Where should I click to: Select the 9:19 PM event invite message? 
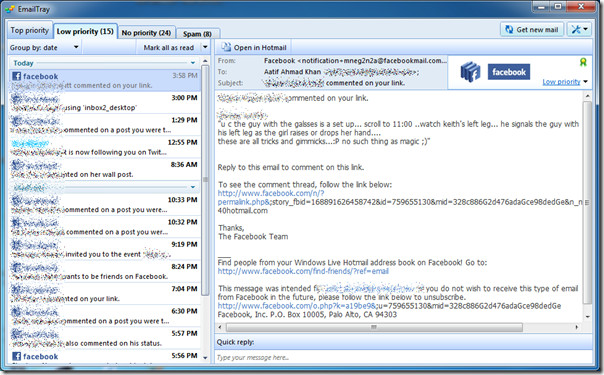click(x=105, y=249)
